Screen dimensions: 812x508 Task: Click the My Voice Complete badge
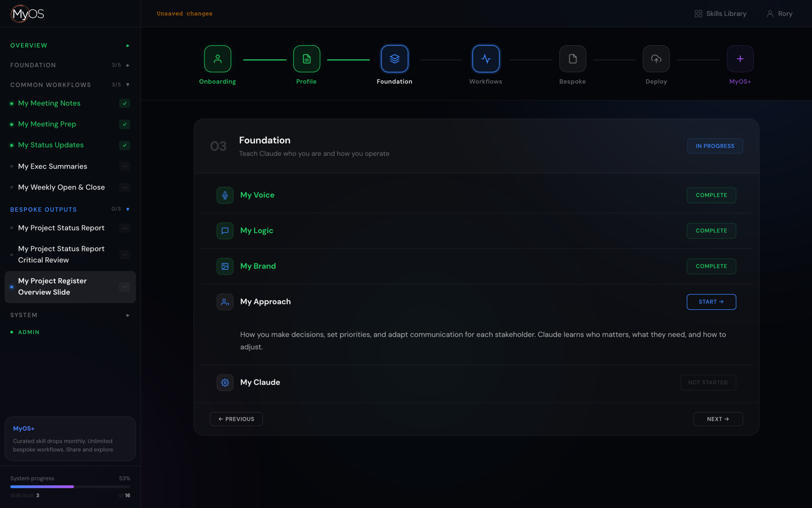pyautogui.click(x=711, y=195)
